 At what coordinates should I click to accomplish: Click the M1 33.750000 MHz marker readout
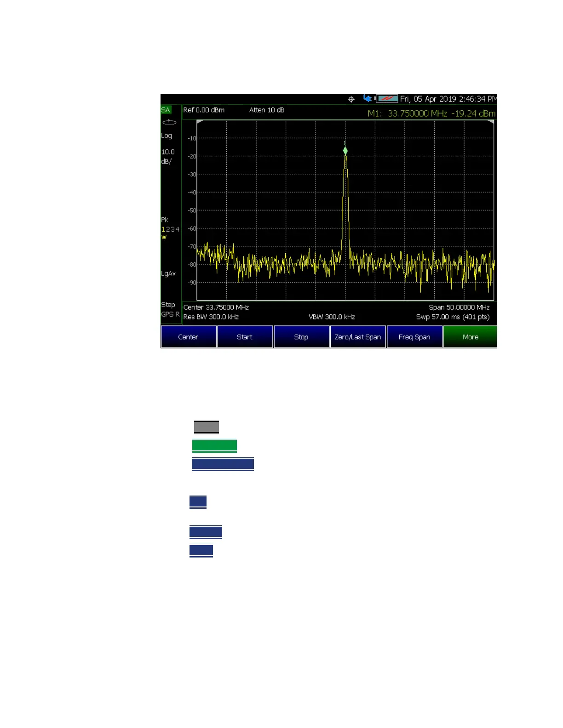[x=431, y=114]
